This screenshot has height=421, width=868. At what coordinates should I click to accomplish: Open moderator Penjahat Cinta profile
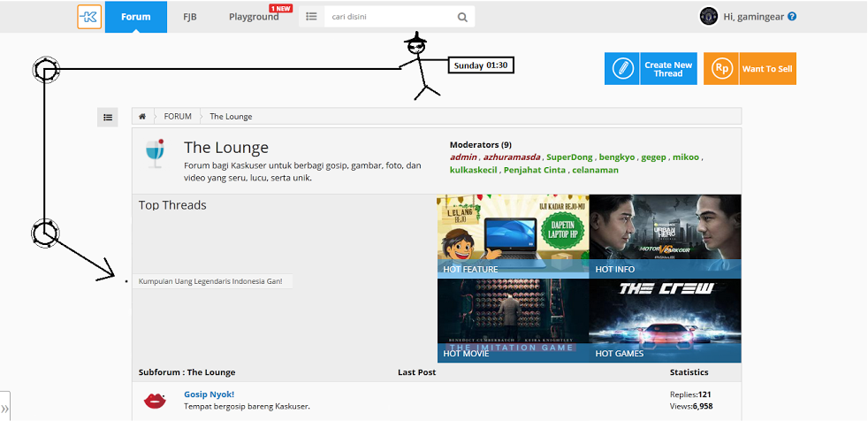535,170
